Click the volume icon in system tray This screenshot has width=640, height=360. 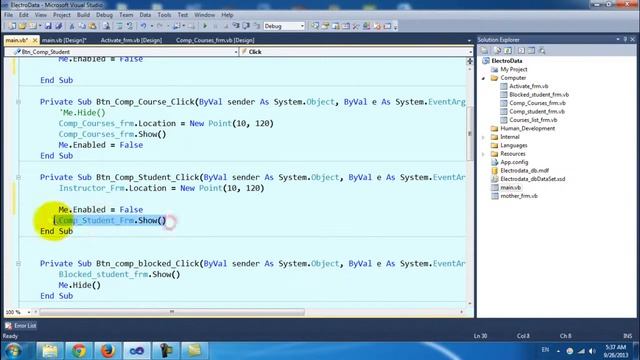click(592, 351)
